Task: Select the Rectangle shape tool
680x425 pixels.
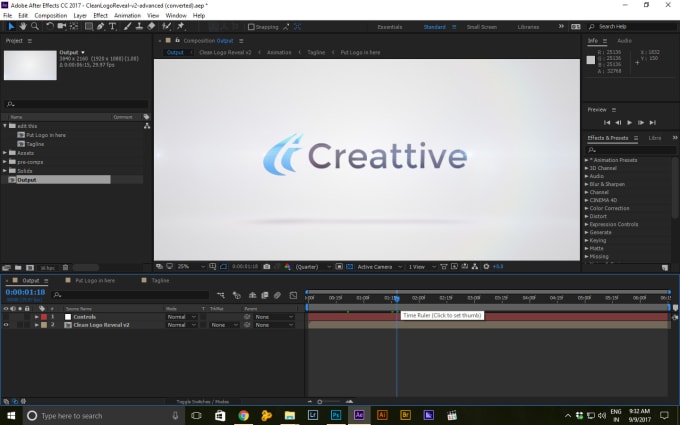Action: point(88,26)
